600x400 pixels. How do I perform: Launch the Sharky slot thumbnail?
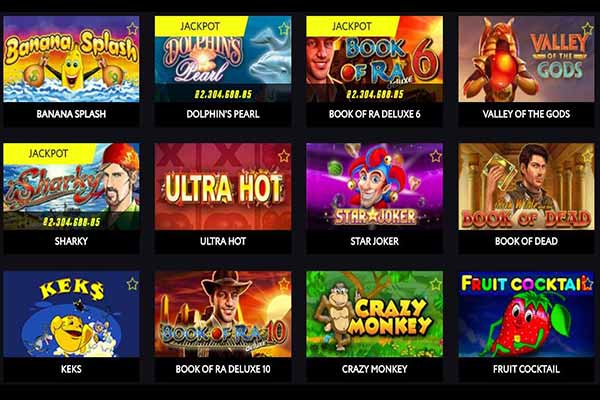(71, 186)
